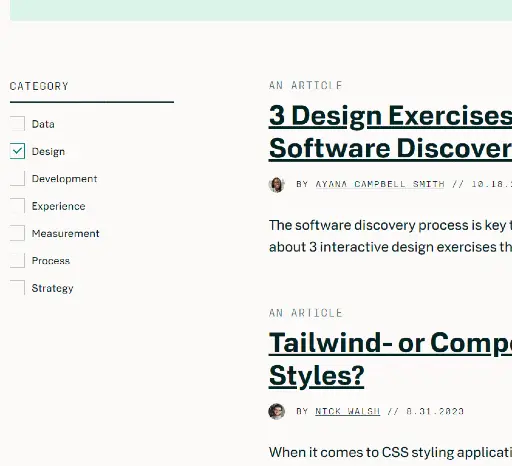Screen dimensions: 512x466
Task: Uncheck the Design category checkbox
Action: 17,151
